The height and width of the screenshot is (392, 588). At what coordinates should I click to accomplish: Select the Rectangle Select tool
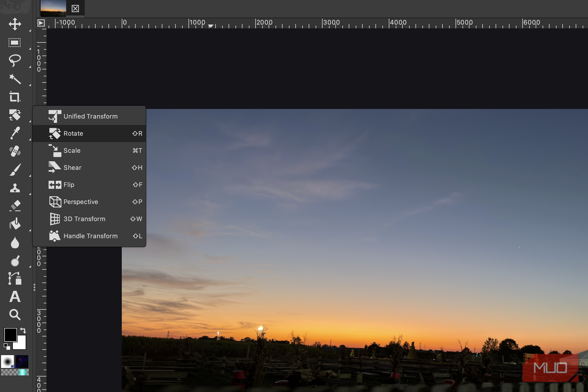[14, 43]
